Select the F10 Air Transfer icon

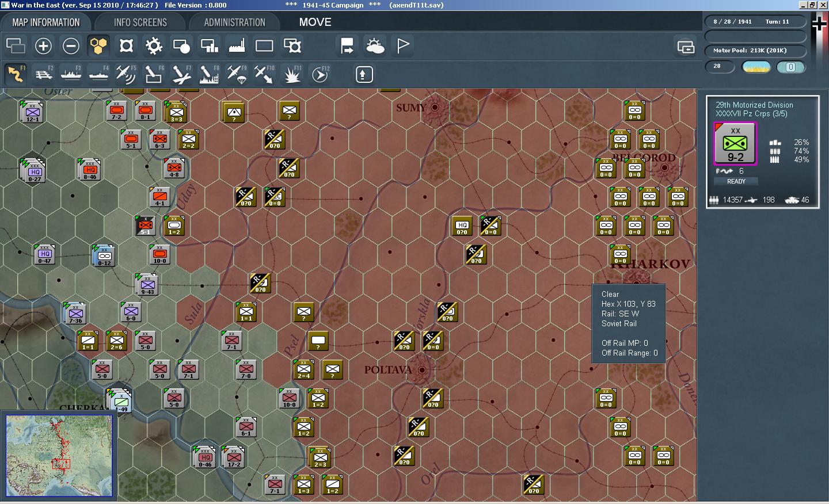coord(264,74)
